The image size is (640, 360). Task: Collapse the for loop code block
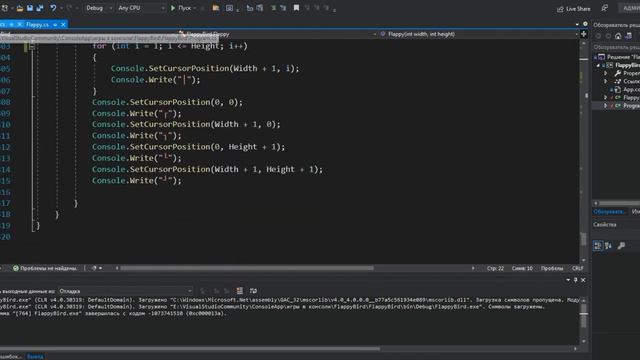coord(32,47)
